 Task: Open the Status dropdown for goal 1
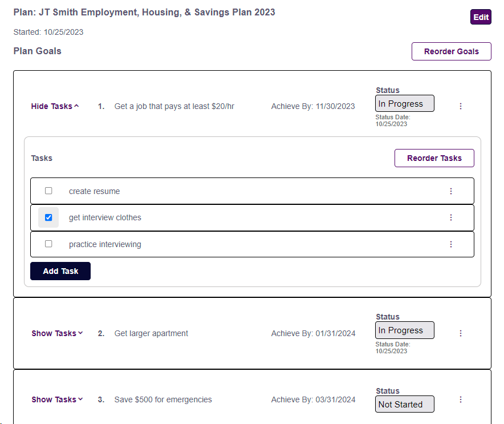click(x=405, y=104)
